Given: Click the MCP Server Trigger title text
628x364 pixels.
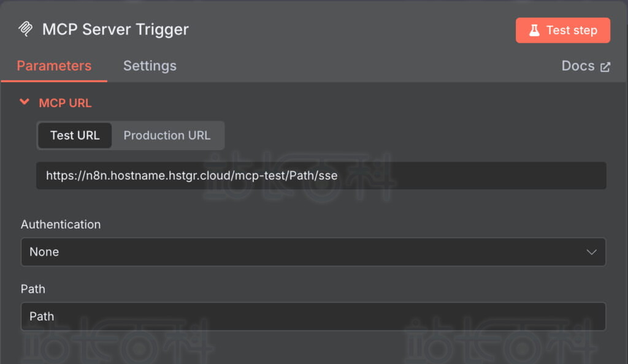Looking at the screenshot, I should 115,29.
